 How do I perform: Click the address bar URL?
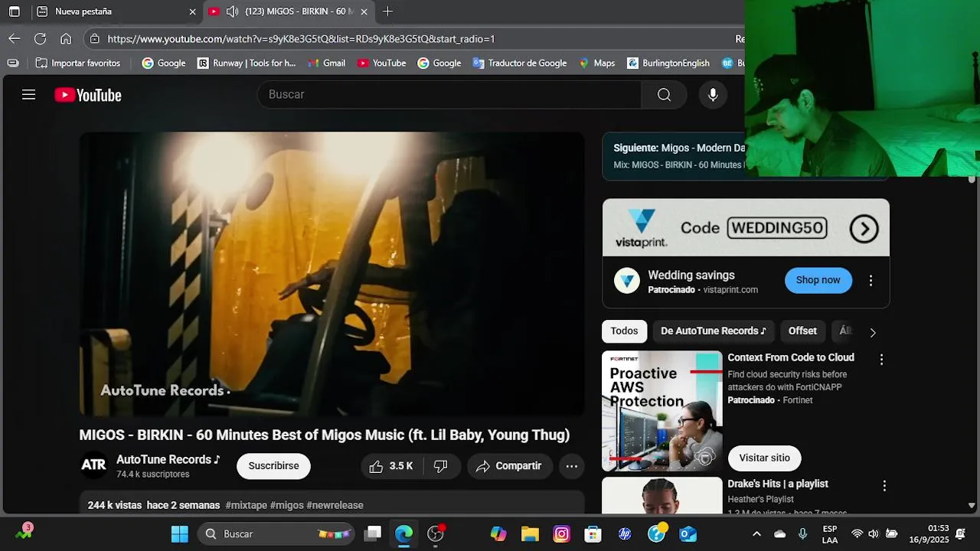point(301,38)
